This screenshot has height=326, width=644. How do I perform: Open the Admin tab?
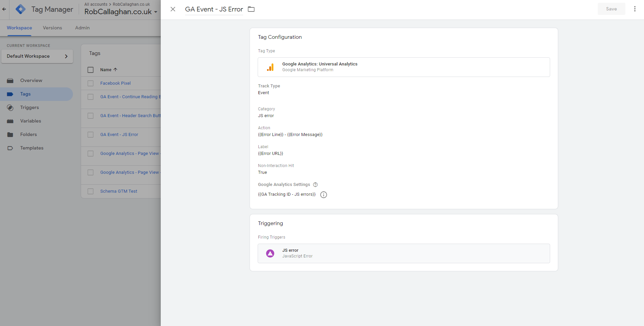82,28
